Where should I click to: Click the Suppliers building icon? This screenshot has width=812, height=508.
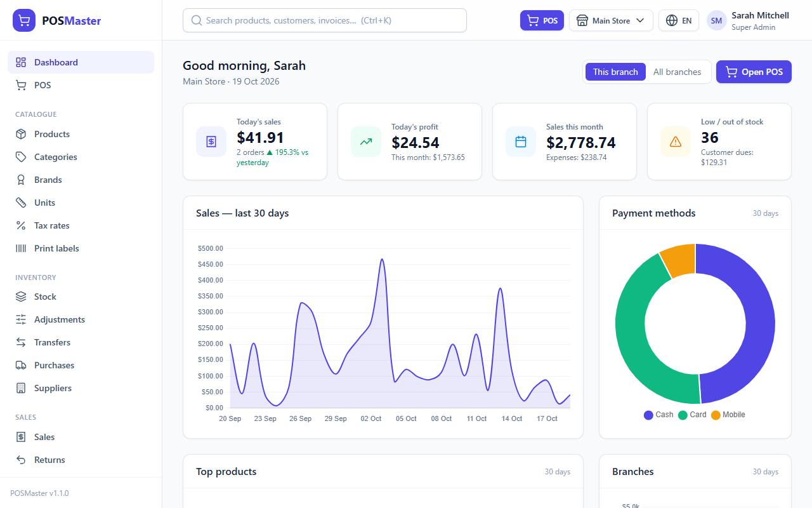21,388
